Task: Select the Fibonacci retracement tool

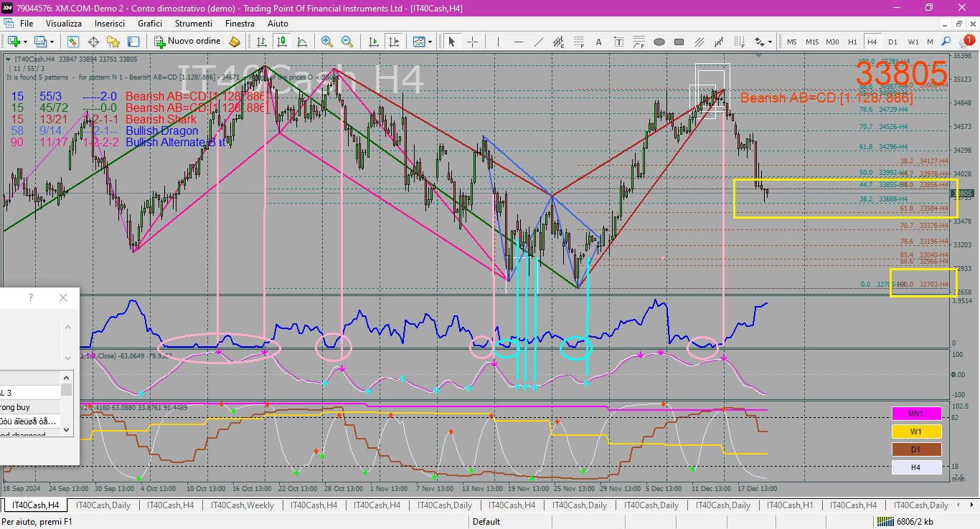Action: [x=578, y=42]
